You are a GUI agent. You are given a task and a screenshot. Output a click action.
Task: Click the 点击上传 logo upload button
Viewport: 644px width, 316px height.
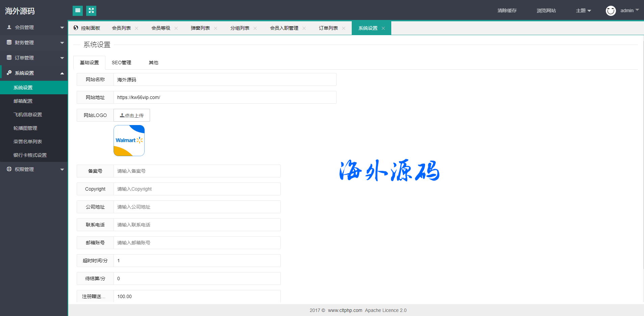[132, 115]
